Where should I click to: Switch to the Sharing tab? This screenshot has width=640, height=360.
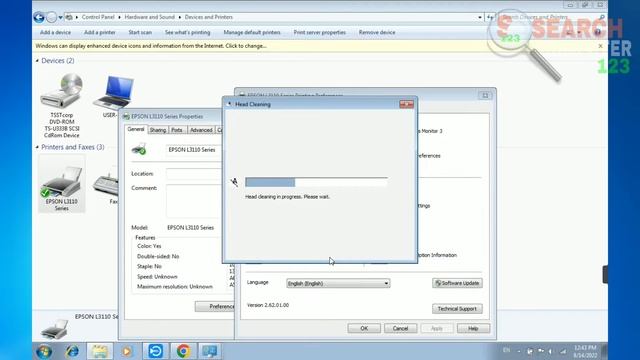(158, 130)
